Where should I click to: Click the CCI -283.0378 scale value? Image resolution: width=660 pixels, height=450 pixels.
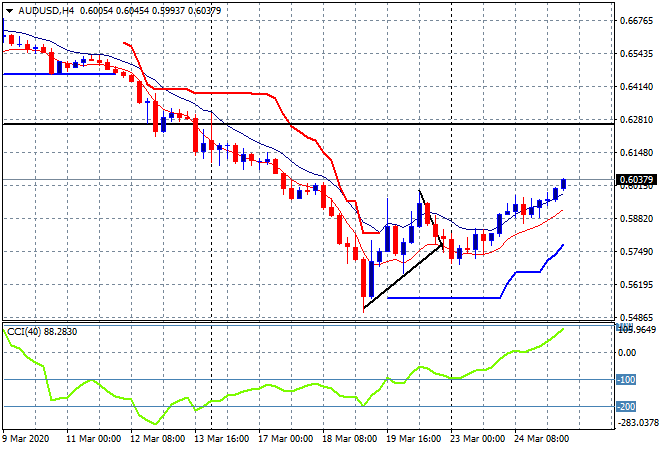coord(637,422)
